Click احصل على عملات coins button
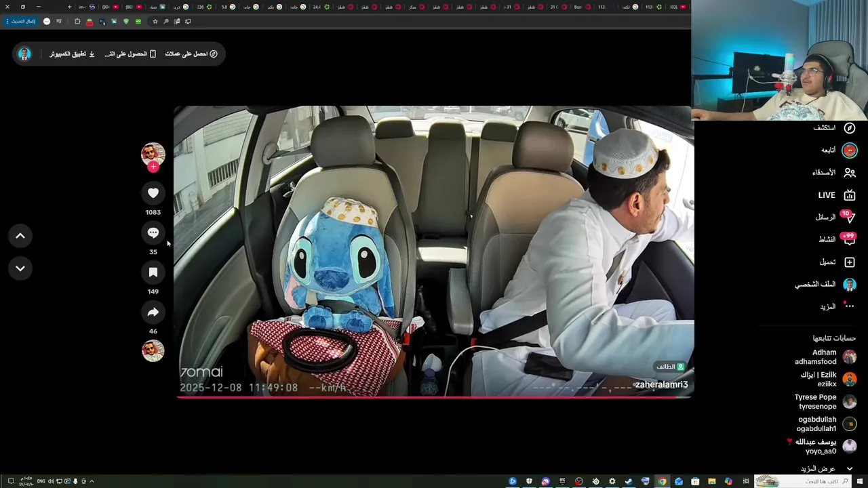868x488 pixels. (191, 54)
